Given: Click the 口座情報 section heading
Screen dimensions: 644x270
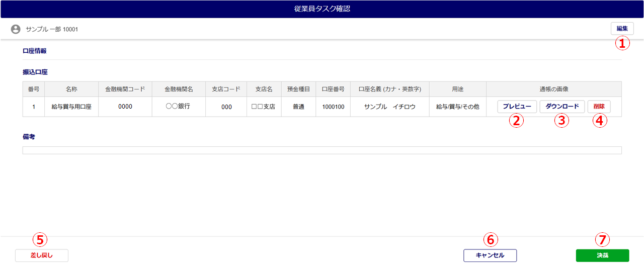Looking at the screenshot, I should [x=35, y=51].
